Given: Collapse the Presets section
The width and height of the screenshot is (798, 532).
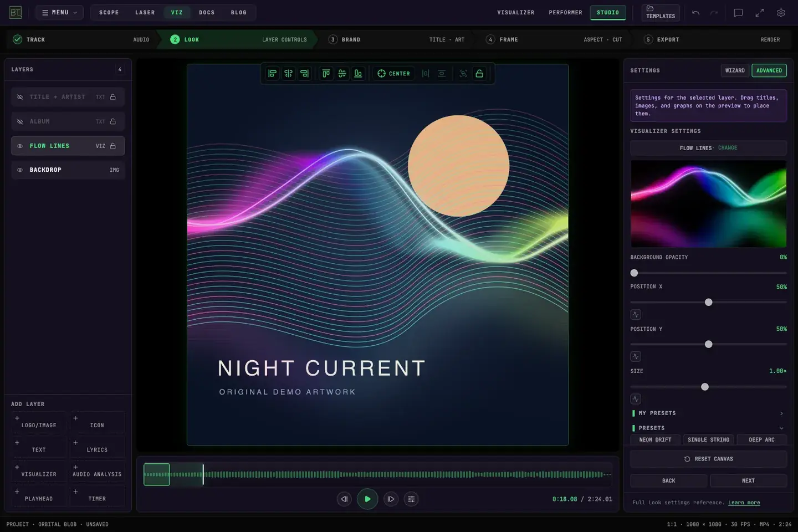Looking at the screenshot, I should (x=708, y=428).
